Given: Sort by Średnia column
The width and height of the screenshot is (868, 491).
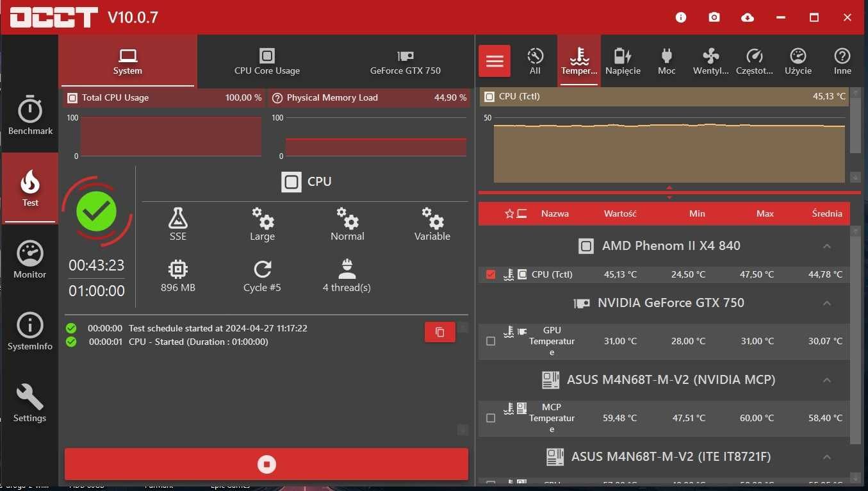Looking at the screenshot, I should click(827, 213).
